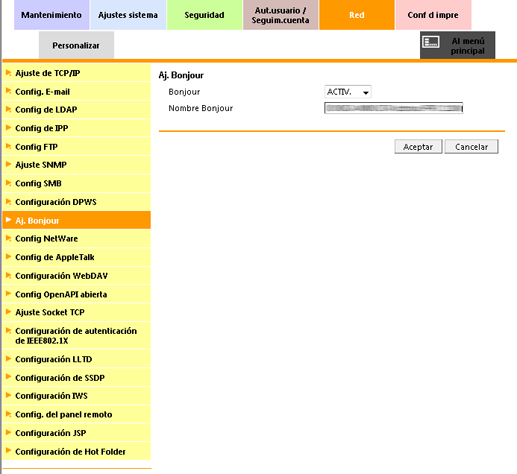517x474 pixels.
Task: Click arrow icon beside Configuración LLTD
Action: [9, 359]
